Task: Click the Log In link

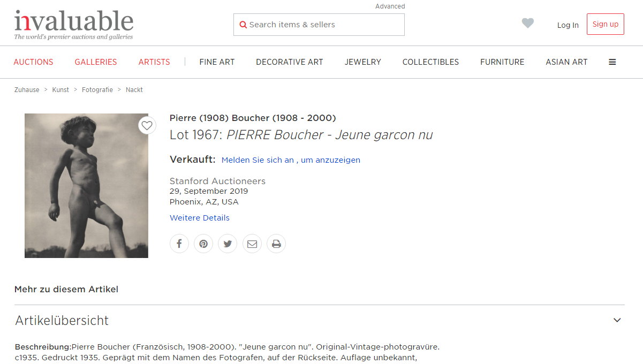Action: point(568,25)
